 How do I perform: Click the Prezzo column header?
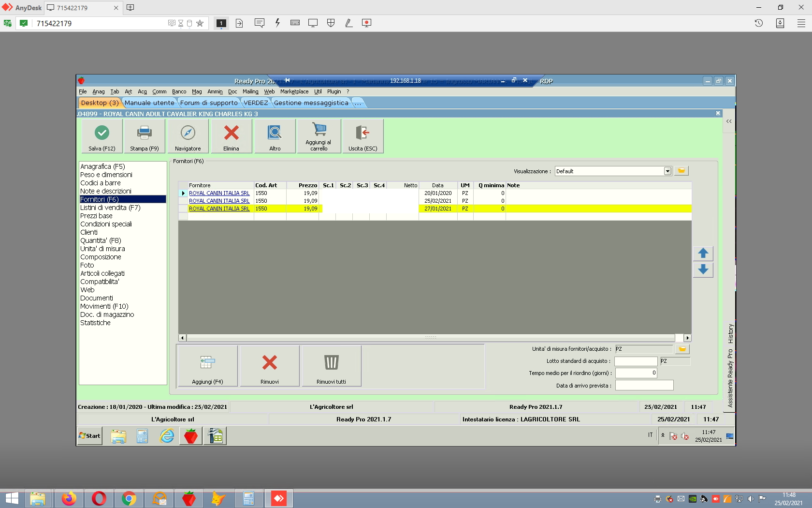coord(303,185)
